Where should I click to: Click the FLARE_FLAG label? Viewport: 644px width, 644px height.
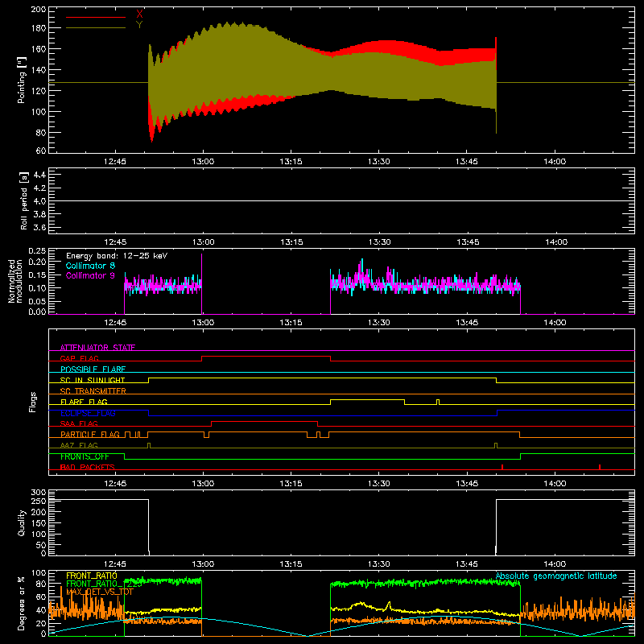(84, 402)
